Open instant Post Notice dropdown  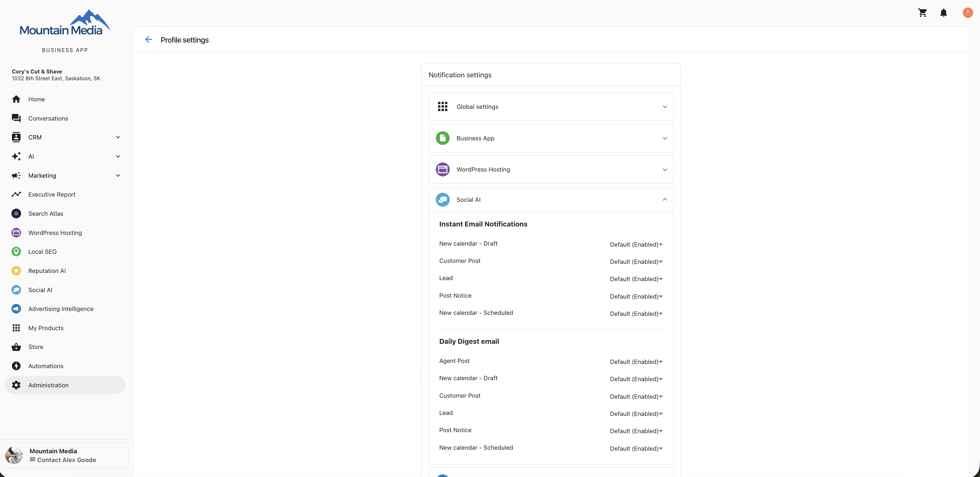tap(636, 297)
